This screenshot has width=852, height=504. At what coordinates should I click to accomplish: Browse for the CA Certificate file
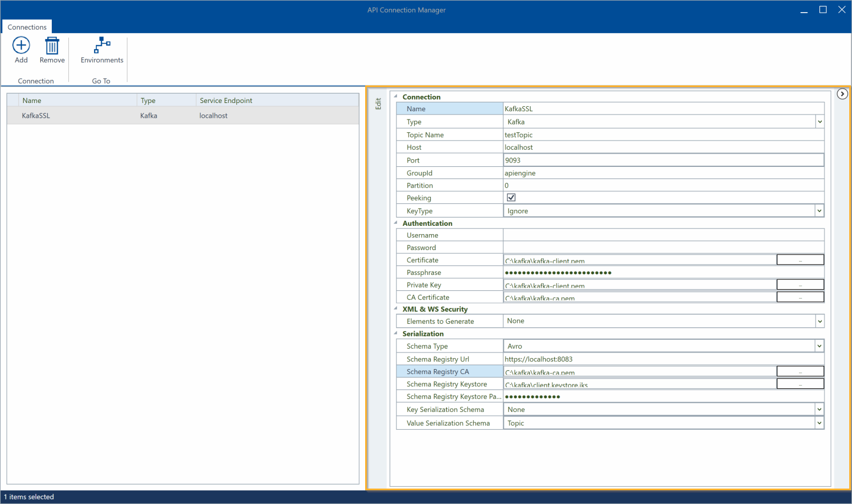point(800,297)
